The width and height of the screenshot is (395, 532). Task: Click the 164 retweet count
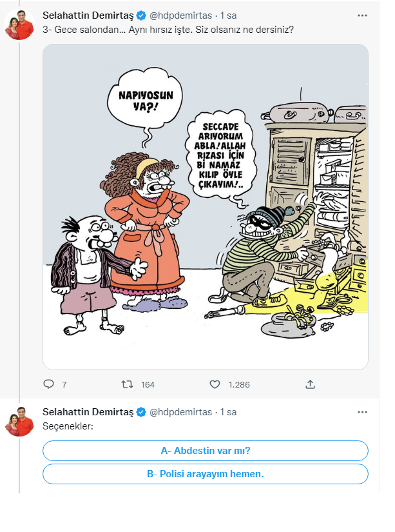[x=148, y=385]
